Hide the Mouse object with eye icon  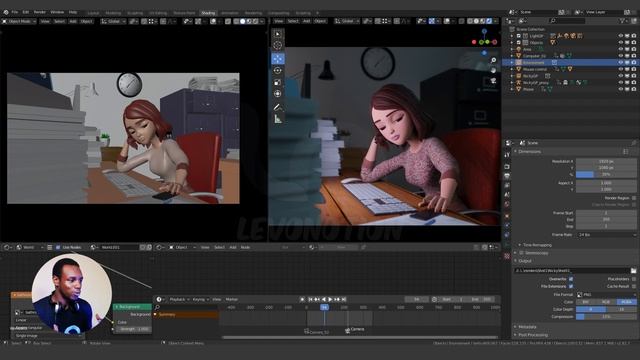click(x=620, y=89)
